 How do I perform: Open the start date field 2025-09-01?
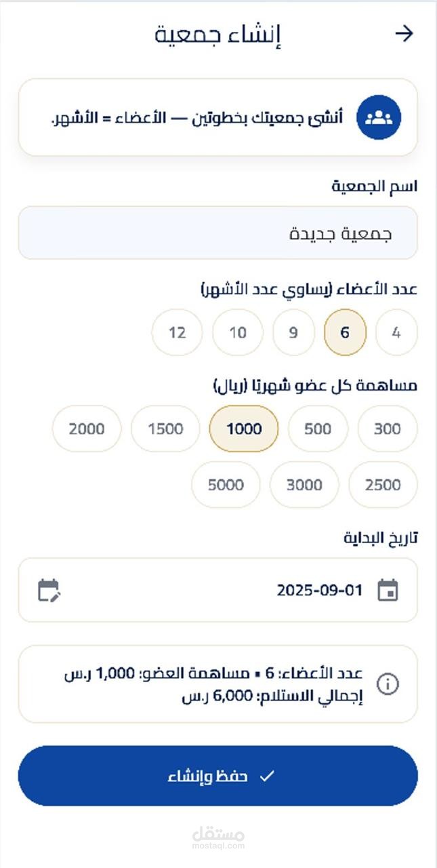tap(218, 590)
